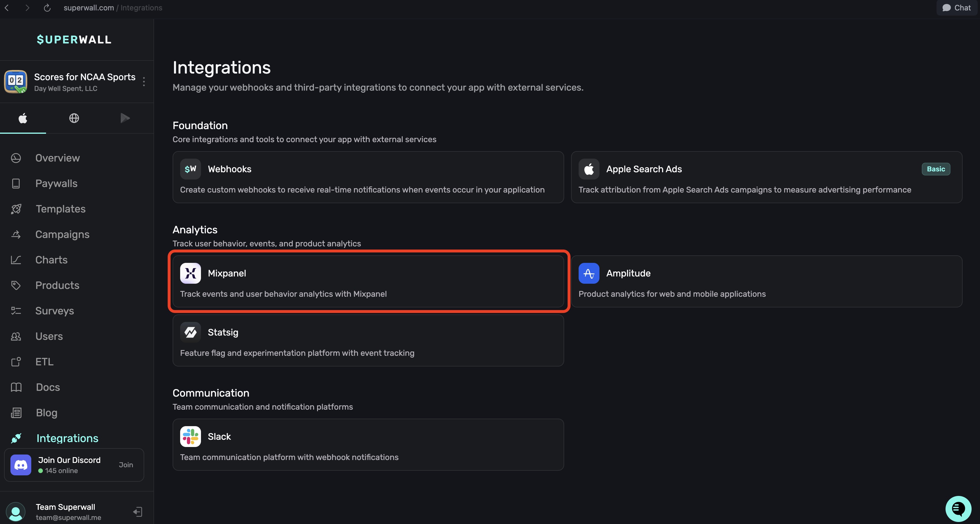Click the back navigation arrow
The image size is (980, 524).
7,8
